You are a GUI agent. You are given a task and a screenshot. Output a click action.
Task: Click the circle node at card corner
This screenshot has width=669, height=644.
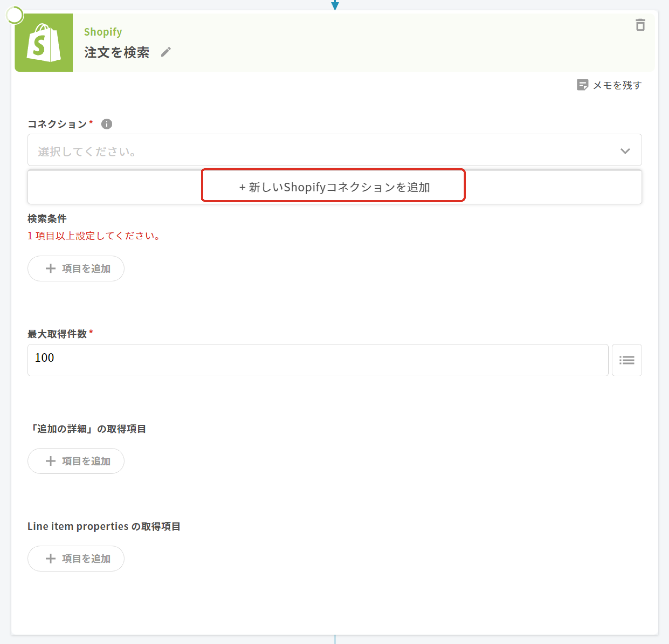pos(15,15)
